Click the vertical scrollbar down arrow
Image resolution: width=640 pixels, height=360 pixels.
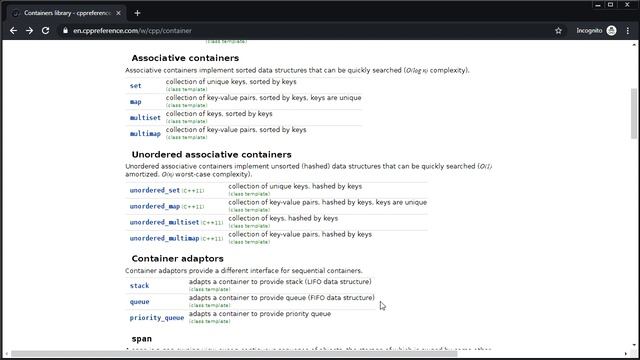634,345
